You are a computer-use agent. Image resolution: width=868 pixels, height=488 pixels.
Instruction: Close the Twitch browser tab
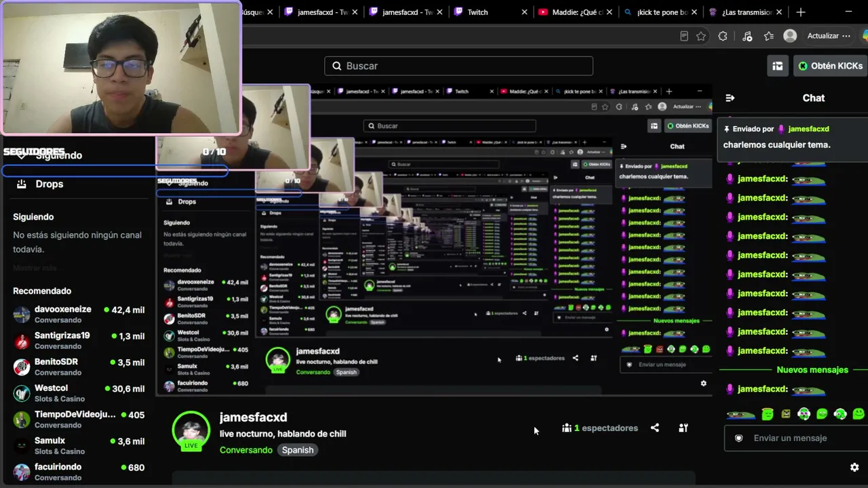(x=524, y=12)
